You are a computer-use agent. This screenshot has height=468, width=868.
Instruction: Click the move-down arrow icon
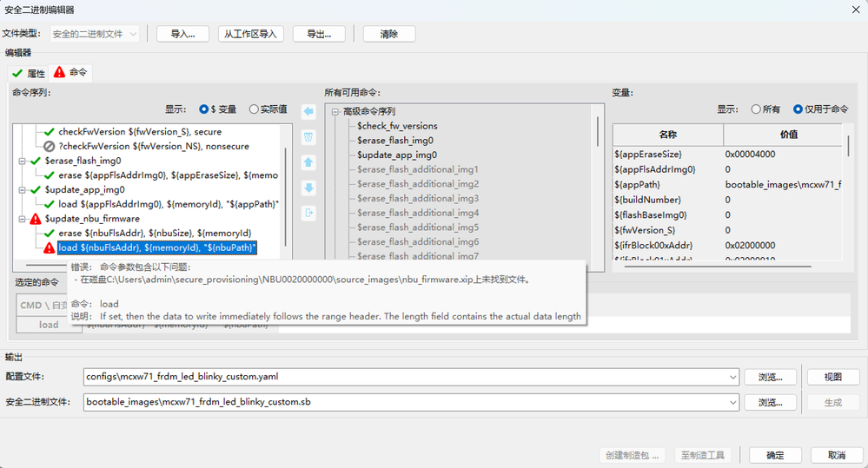[308, 188]
